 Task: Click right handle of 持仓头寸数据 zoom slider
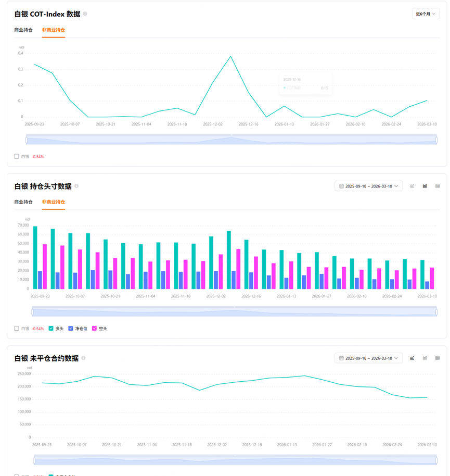(x=436, y=312)
